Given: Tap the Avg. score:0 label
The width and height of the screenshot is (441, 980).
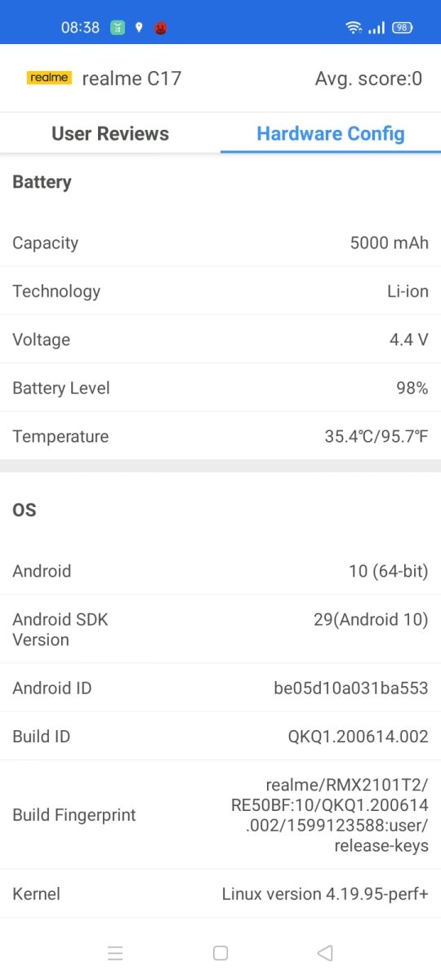Looking at the screenshot, I should (x=369, y=78).
